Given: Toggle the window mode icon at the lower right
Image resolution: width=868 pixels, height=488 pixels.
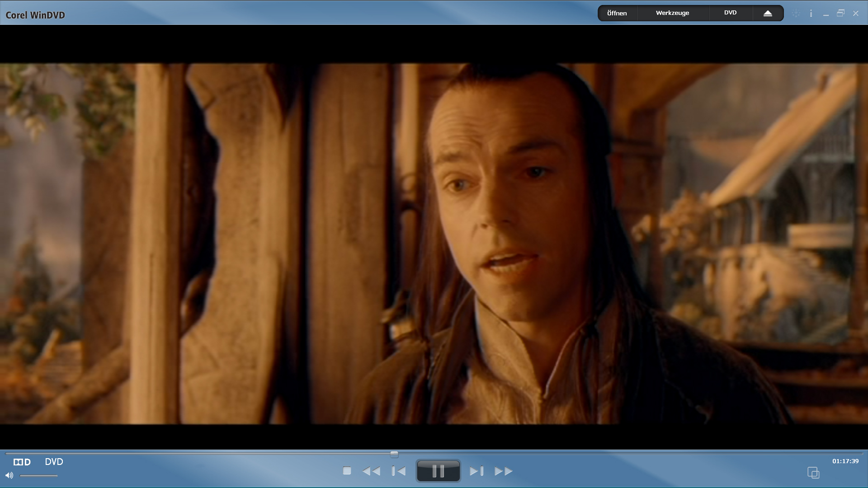Looking at the screenshot, I should tap(813, 473).
